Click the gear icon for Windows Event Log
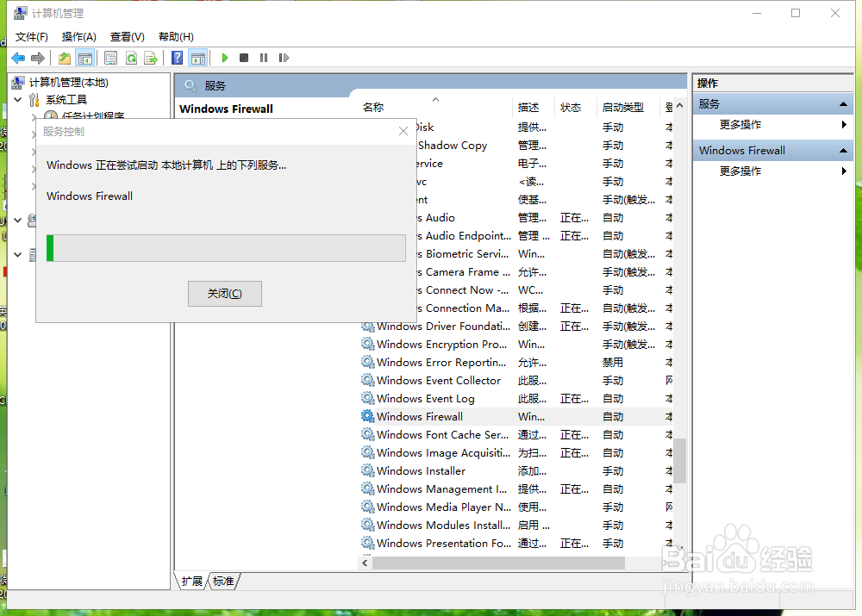Viewport: 862px width, 616px height. click(367, 398)
